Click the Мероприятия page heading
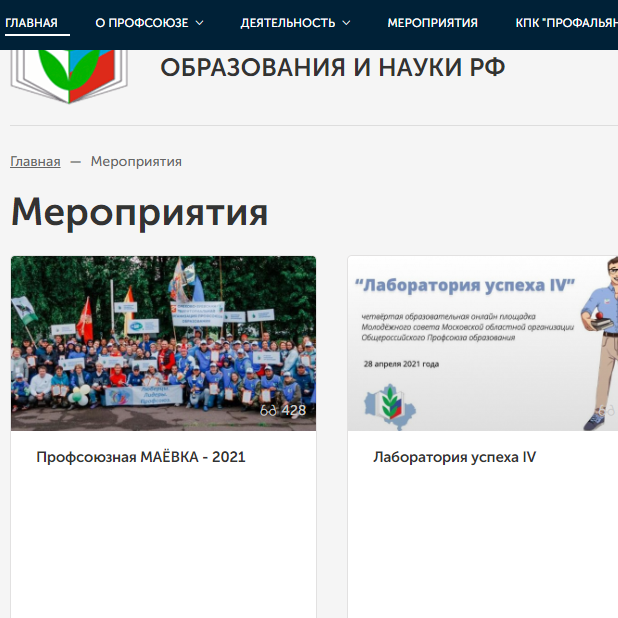Viewport: 618px width, 618px height. (x=140, y=212)
